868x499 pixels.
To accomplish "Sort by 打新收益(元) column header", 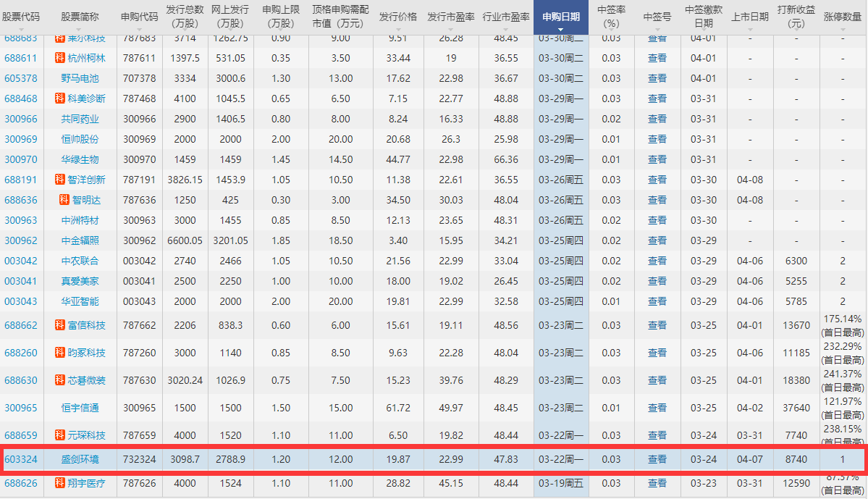I will point(796,17).
